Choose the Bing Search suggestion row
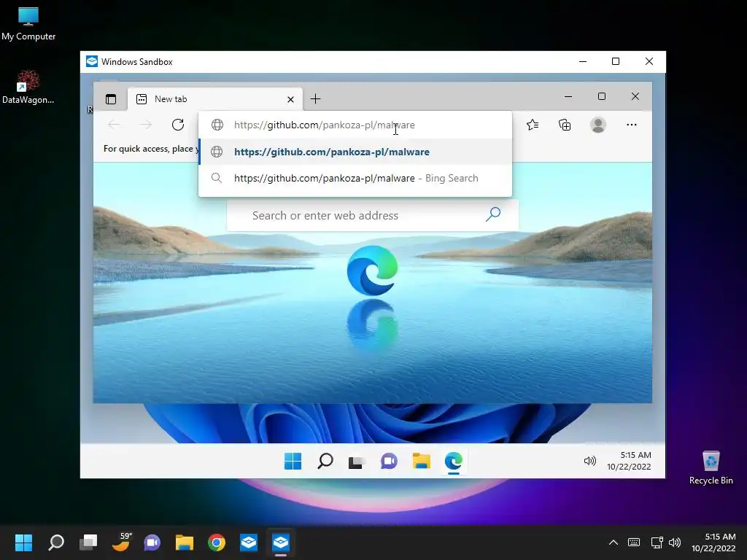747x560 pixels. coord(355,178)
